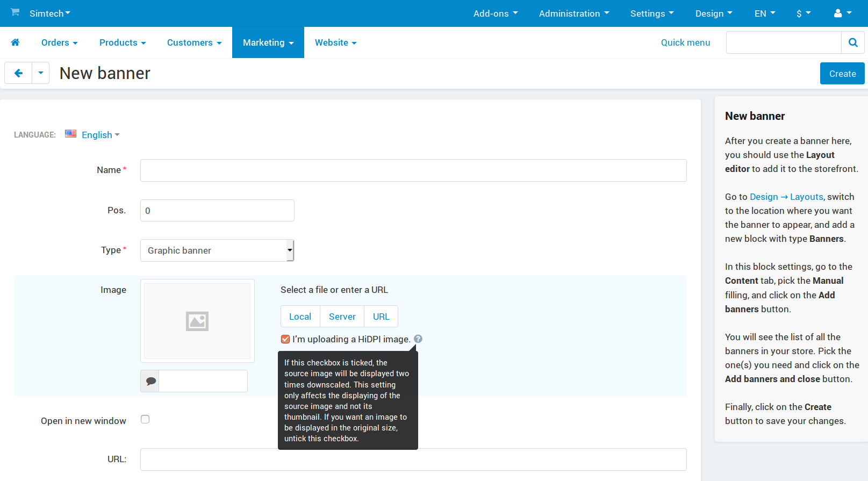Click the Create button

tap(842, 74)
